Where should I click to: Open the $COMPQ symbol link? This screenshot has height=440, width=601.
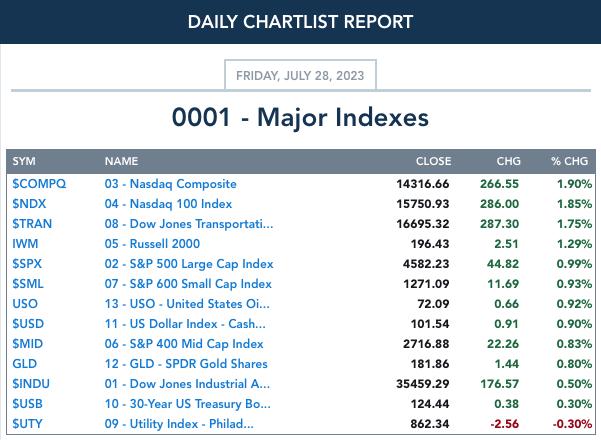(39, 184)
